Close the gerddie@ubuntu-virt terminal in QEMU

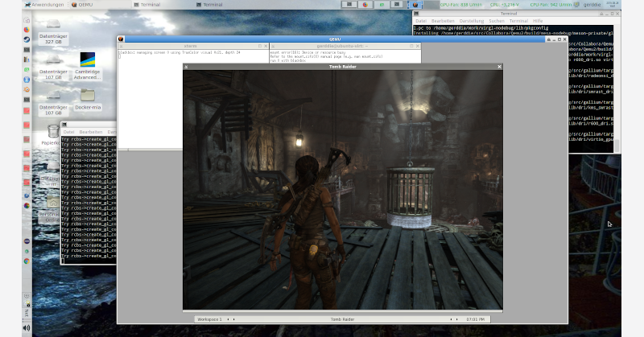click(x=418, y=46)
